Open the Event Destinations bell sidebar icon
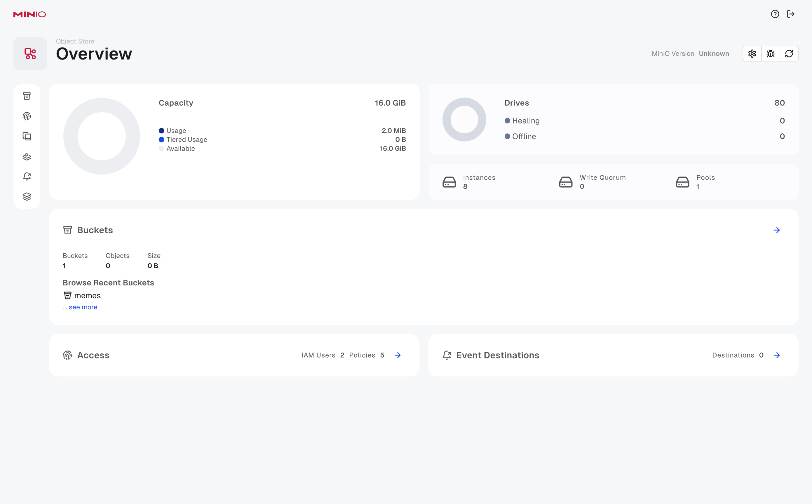 pyautogui.click(x=27, y=176)
